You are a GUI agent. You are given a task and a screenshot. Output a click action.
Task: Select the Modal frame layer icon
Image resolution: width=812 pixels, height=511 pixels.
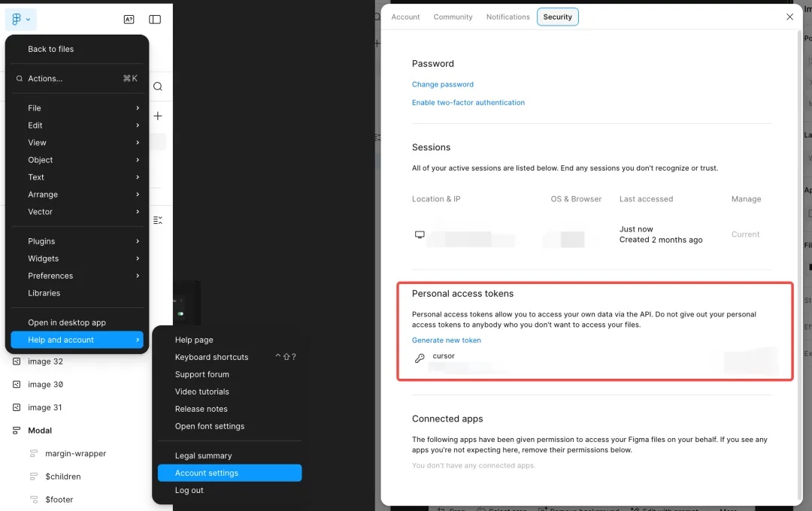coord(17,431)
